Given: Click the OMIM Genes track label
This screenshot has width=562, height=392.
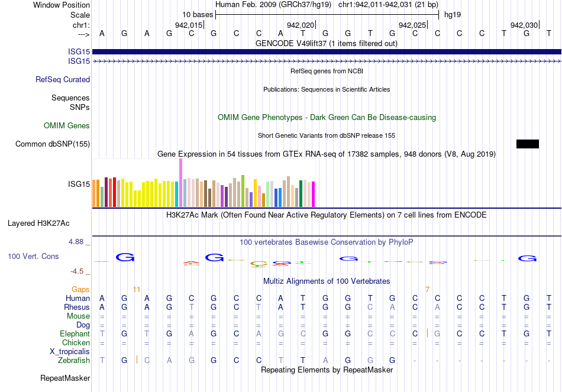Looking at the screenshot, I should [66, 126].
